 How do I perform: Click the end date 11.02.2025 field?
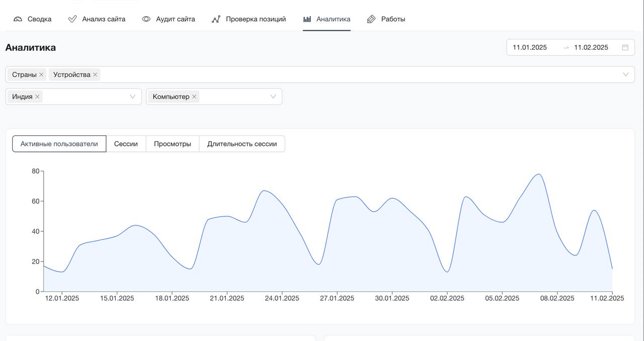pos(591,47)
